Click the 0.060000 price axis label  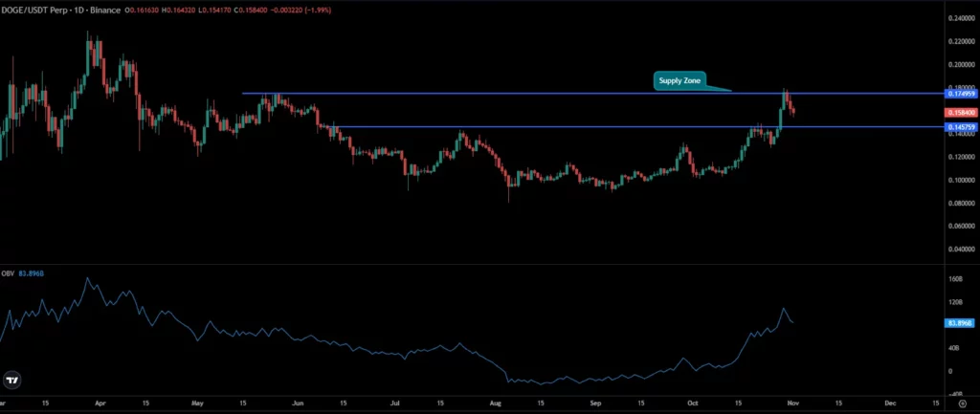coord(963,226)
